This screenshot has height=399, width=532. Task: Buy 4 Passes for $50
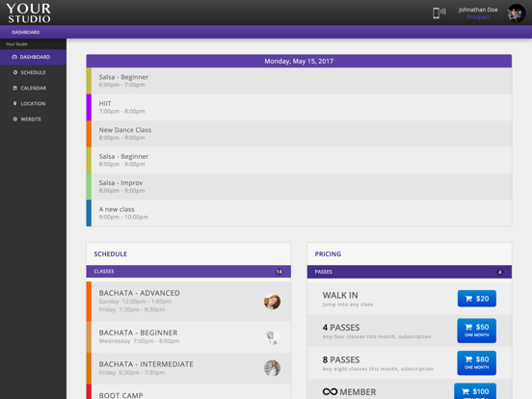(x=477, y=331)
